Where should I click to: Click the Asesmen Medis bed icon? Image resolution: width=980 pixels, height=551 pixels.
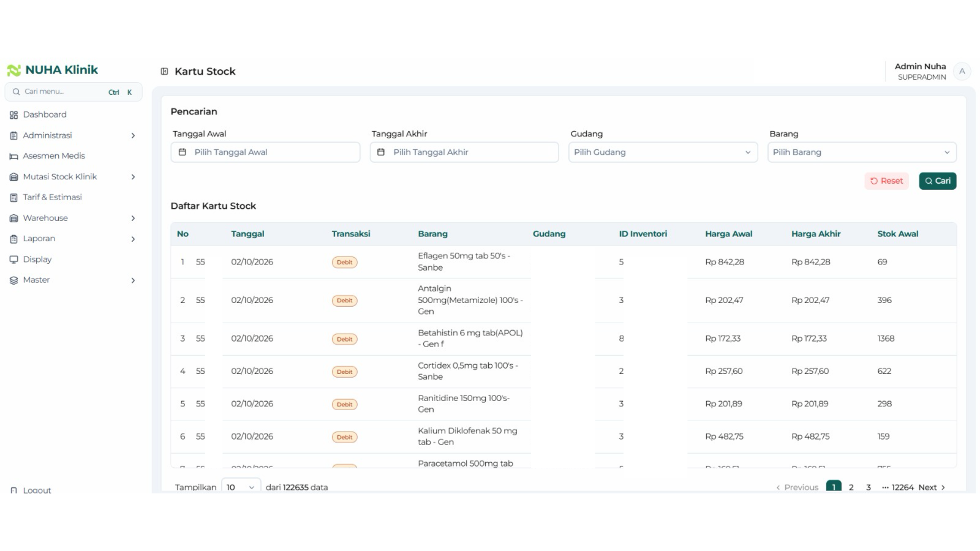click(13, 156)
